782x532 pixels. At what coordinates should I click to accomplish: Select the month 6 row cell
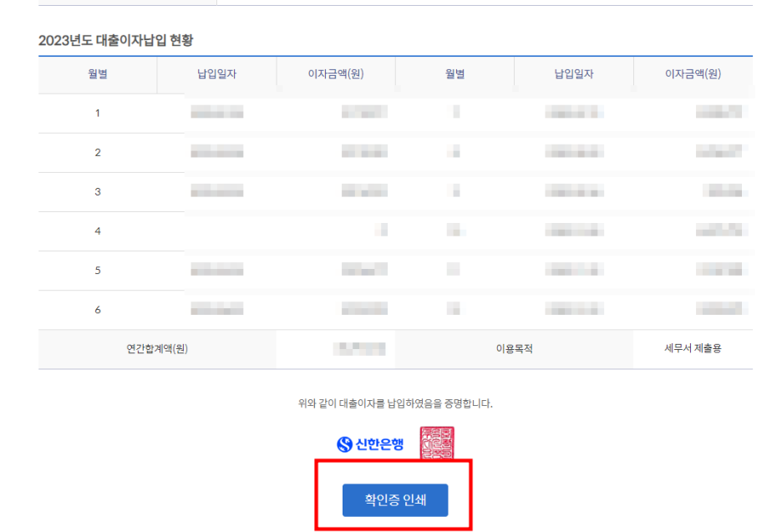point(98,310)
